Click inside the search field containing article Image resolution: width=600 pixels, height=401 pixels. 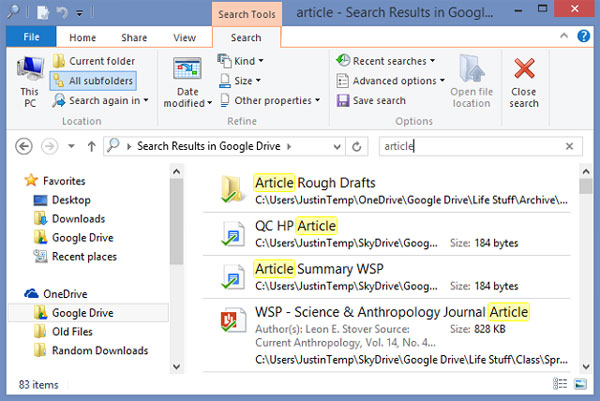click(470, 147)
